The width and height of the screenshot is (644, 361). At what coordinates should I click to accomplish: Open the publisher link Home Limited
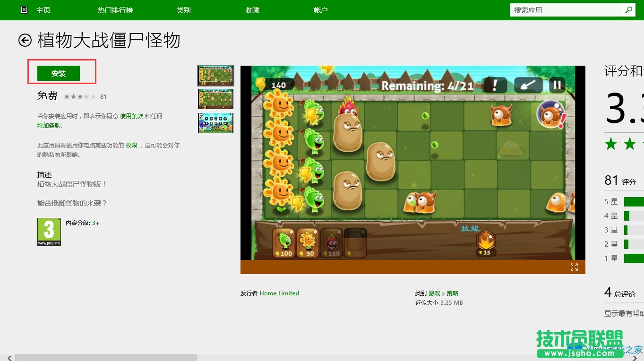[280, 293]
